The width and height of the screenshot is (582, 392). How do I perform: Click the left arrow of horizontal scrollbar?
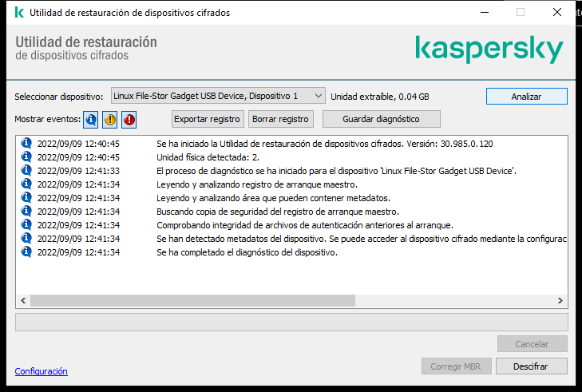22,300
